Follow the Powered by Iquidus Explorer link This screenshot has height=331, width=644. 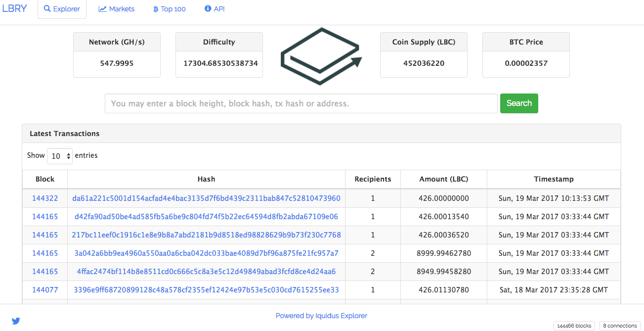pyautogui.click(x=321, y=316)
